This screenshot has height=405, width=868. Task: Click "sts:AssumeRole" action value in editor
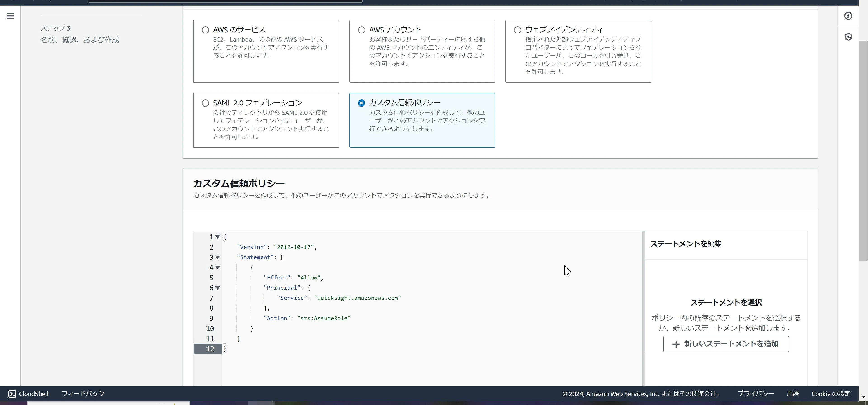[x=324, y=318]
